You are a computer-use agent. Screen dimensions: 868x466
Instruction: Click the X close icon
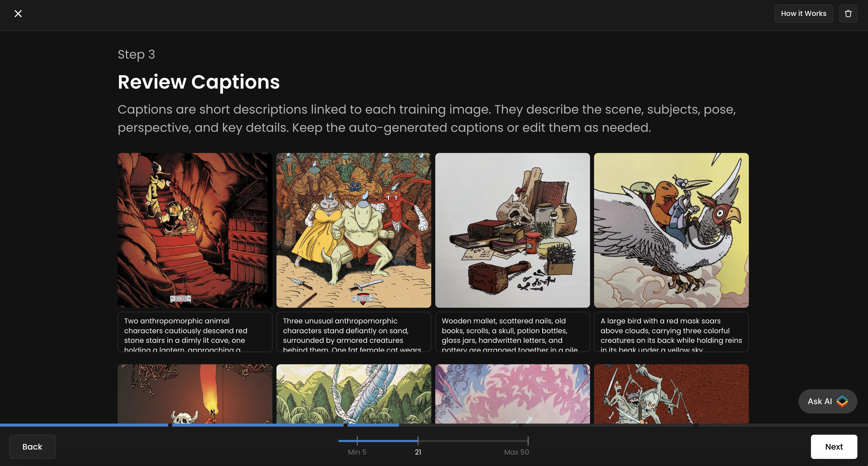click(x=18, y=13)
